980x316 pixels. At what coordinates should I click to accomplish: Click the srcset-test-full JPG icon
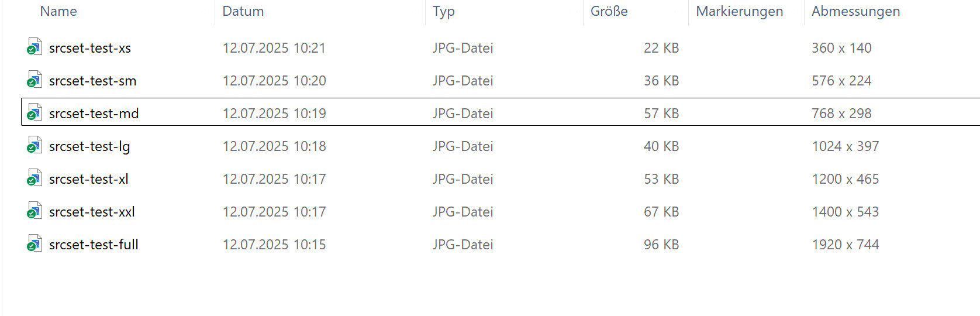(x=34, y=244)
